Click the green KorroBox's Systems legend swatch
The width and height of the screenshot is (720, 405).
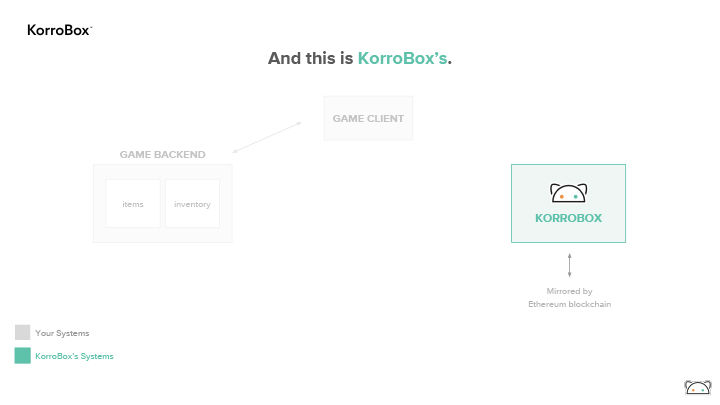[x=22, y=355]
